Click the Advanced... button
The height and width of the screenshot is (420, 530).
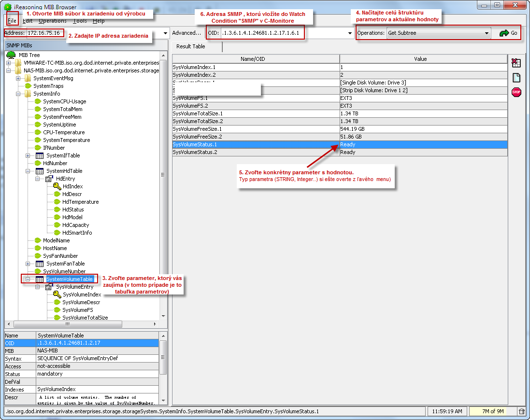[x=186, y=33]
